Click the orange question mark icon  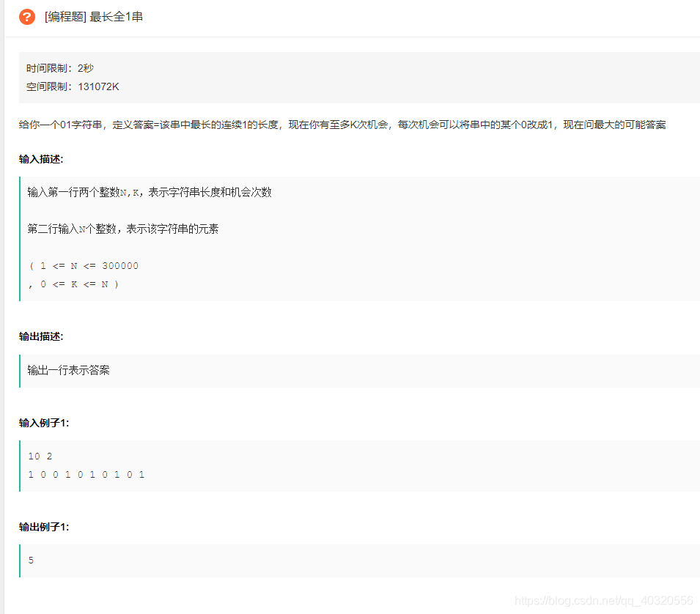pyautogui.click(x=27, y=17)
